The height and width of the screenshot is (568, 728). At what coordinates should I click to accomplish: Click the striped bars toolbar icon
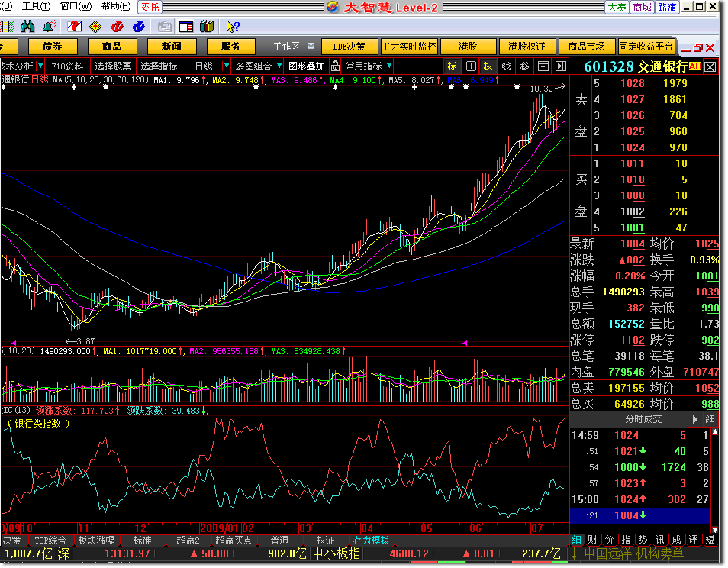tap(8, 27)
